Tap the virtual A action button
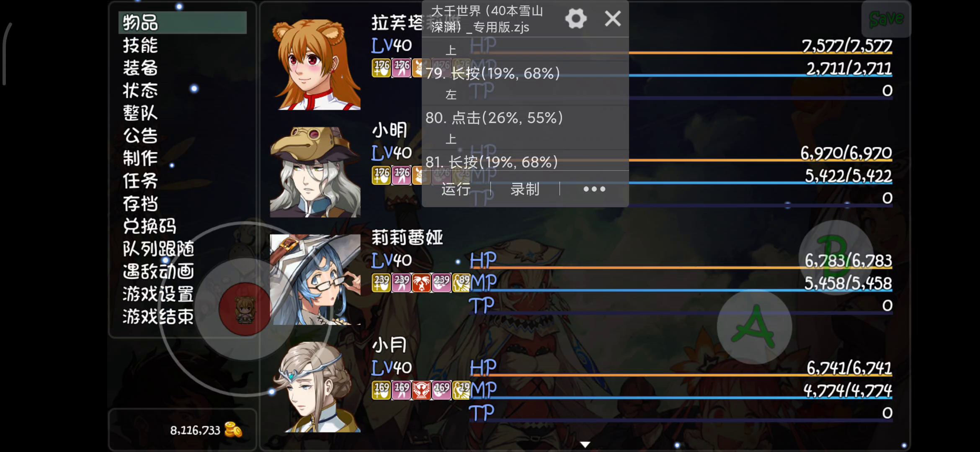Viewport: 980px width, 452px height. coord(754,327)
